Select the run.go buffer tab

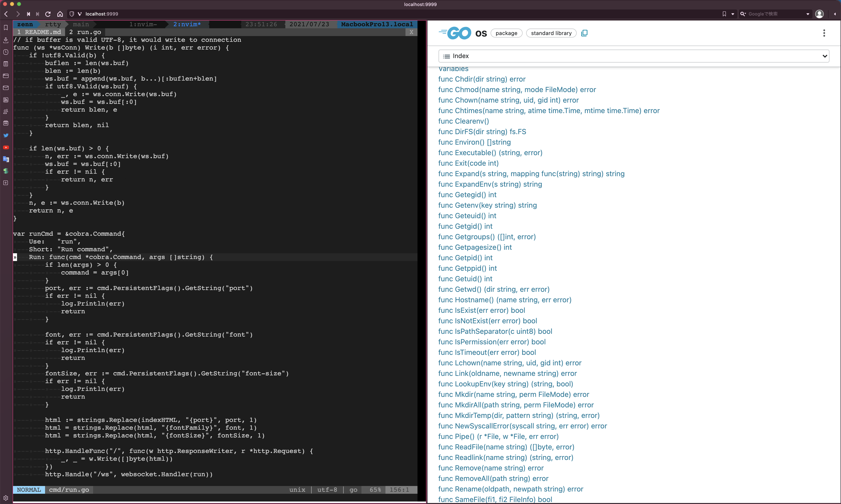coord(85,32)
